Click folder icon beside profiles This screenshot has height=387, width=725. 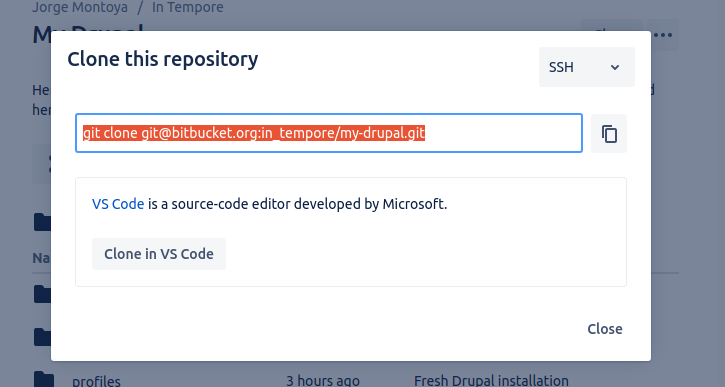[44, 380]
